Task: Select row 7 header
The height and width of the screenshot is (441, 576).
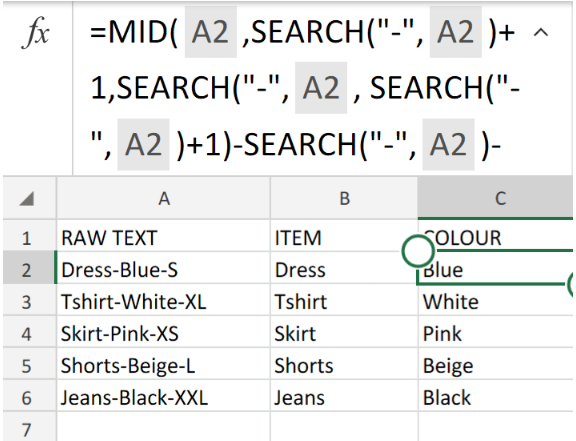Action: (x=29, y=427)
